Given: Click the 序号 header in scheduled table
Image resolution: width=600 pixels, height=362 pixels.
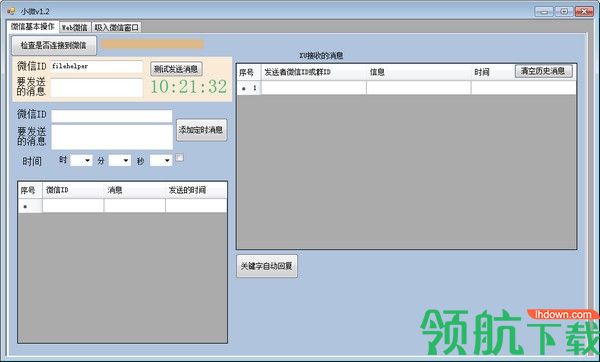Looking at the screenshot, I should click(x=30, y=190).
